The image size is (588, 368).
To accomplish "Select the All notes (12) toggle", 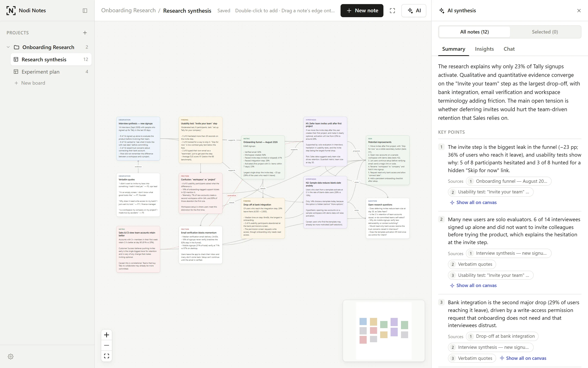I will point(474,32).
